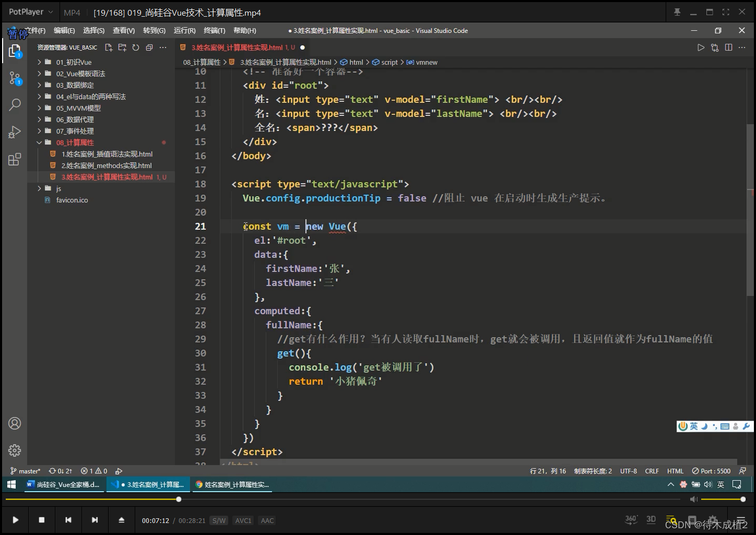Open the 编辑(E) menu

click(x=64, y=31)
